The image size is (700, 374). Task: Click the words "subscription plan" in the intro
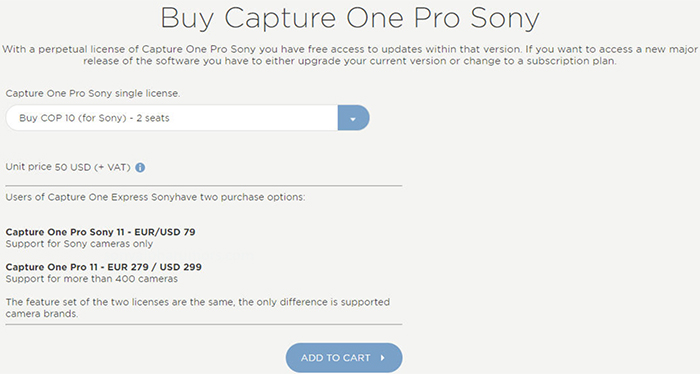[570, 61]
